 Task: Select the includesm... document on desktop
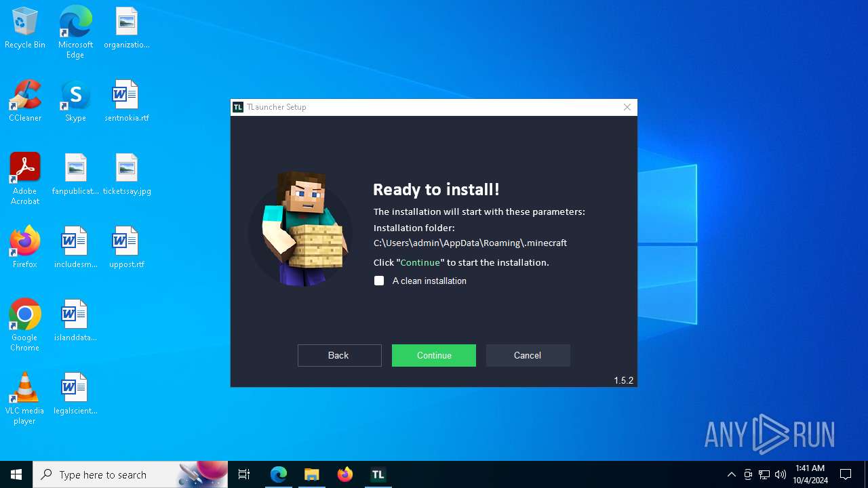(75, 248)
